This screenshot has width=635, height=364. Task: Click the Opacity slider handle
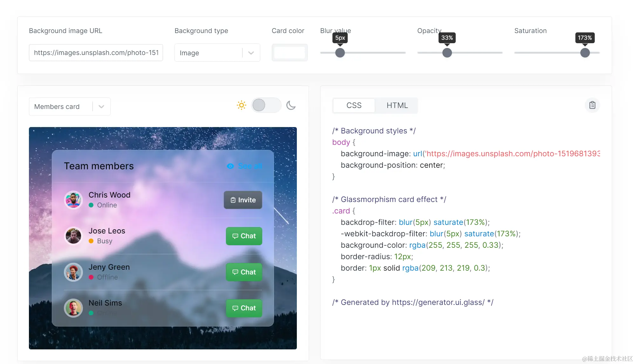coord(447,53)
